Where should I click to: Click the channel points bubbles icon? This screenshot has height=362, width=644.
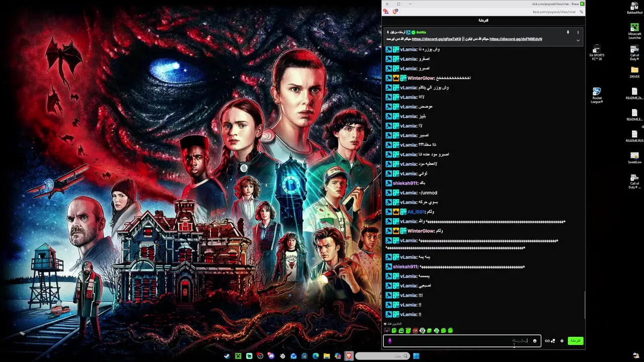pos(553,341)
